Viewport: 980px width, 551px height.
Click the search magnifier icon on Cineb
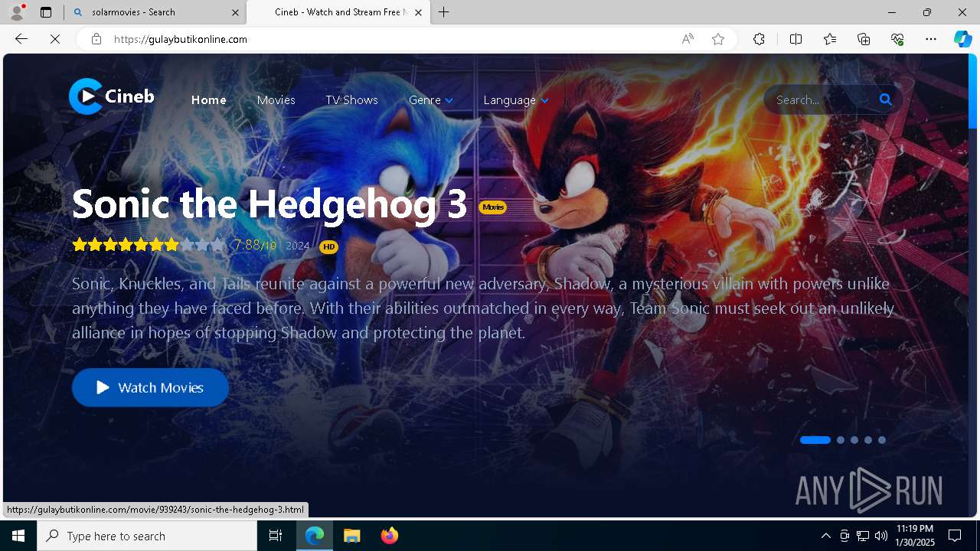[885, 99]
